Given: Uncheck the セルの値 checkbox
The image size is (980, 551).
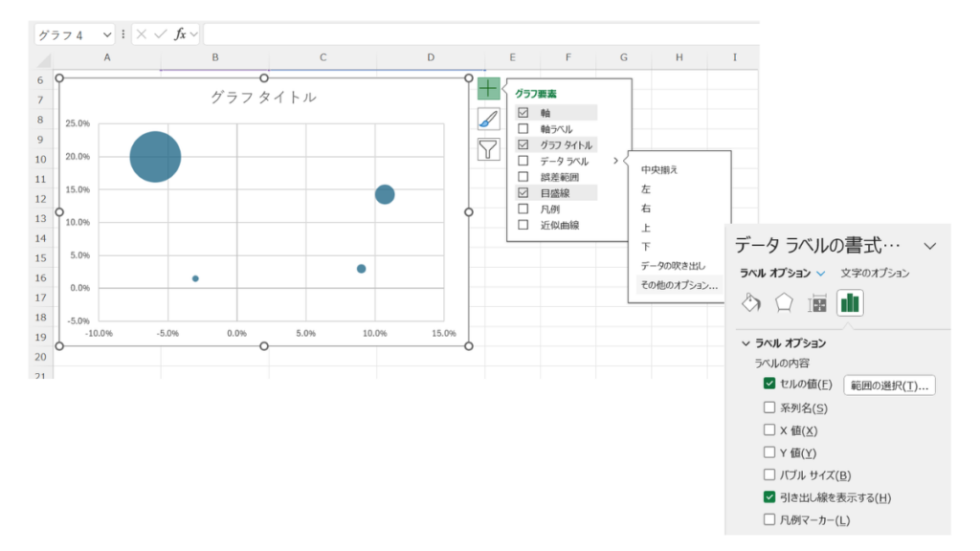Looking at the screenshot, I should pos(769,384).
